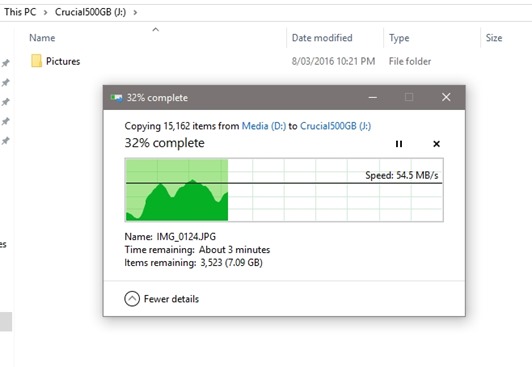
Task: Click the Pictures date 8/03/2016 10:21 PM
Action: (x=333, y=61)
